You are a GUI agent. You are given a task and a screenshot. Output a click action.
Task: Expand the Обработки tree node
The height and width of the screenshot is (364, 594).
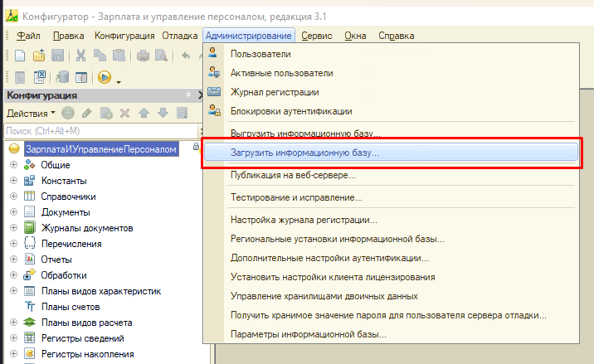(x=13, y=275)
